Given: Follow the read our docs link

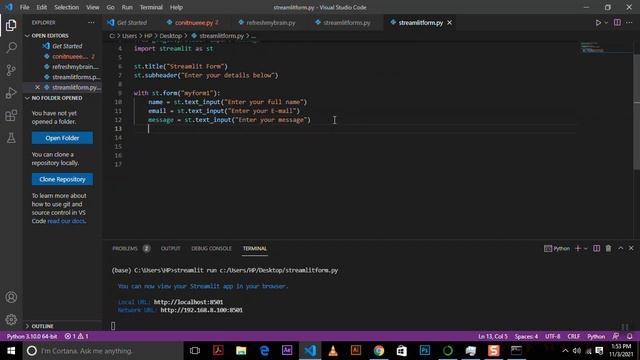Looking at the screenshot, I should 67,221.
